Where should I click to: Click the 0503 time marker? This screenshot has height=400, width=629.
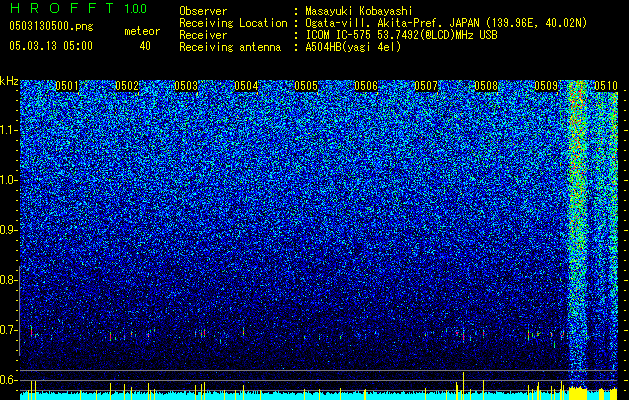click(x=186, y=86)
